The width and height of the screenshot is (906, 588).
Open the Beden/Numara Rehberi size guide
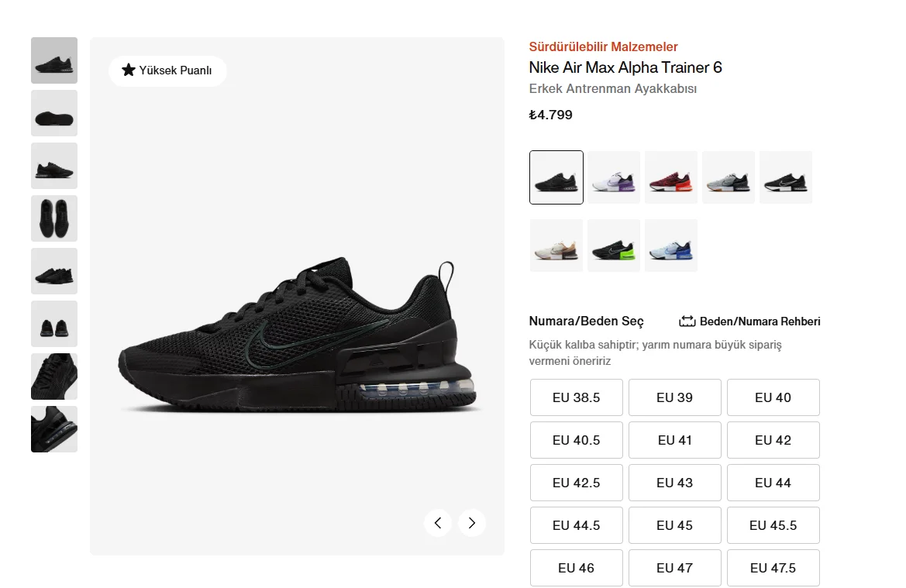click(x=749, y=322)
